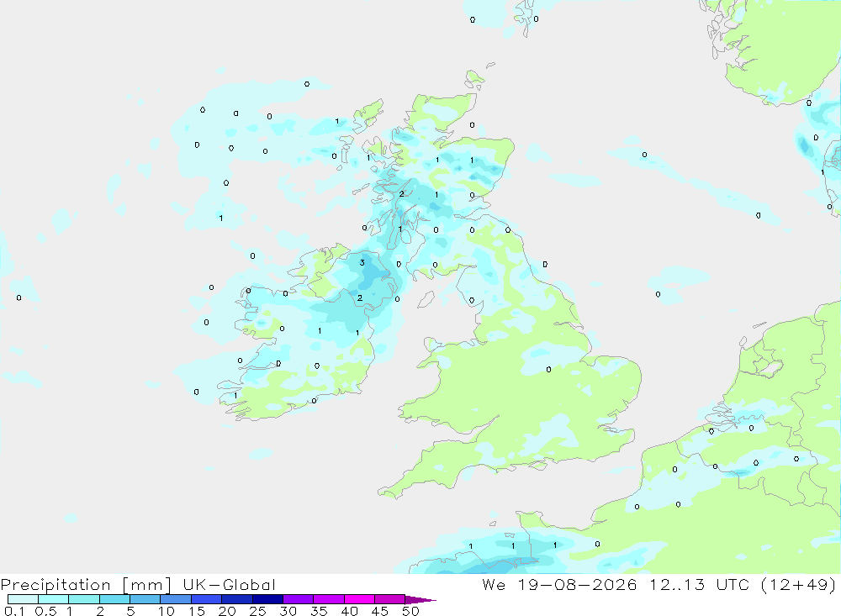
Task: Click the 20–25 mm dark blue swatch
Action: pos(236,599)
